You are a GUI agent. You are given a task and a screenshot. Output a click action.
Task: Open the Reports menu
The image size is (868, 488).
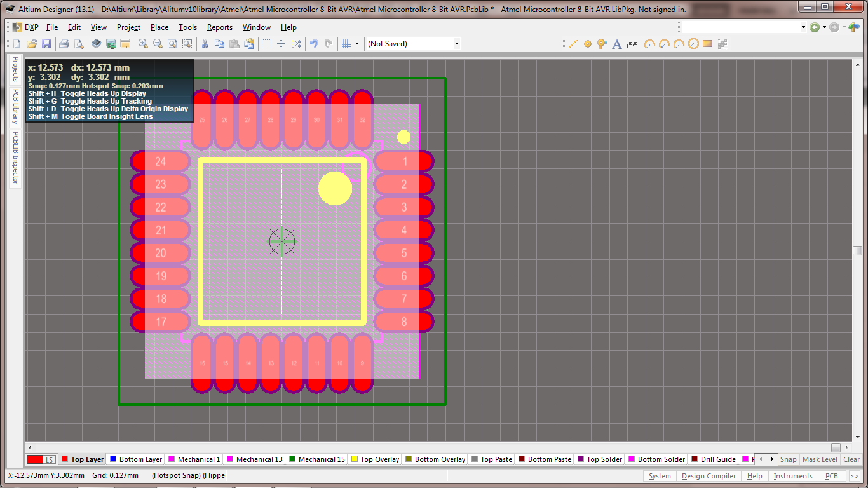tap(219, 27)
